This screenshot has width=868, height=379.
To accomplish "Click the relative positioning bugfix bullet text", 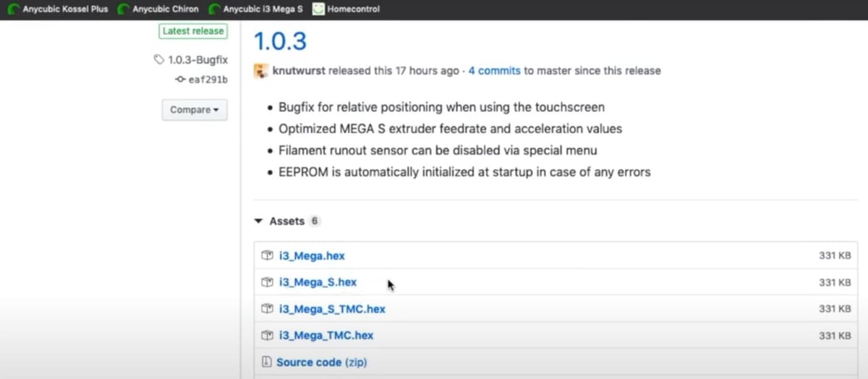I will [x=441, y=107].
